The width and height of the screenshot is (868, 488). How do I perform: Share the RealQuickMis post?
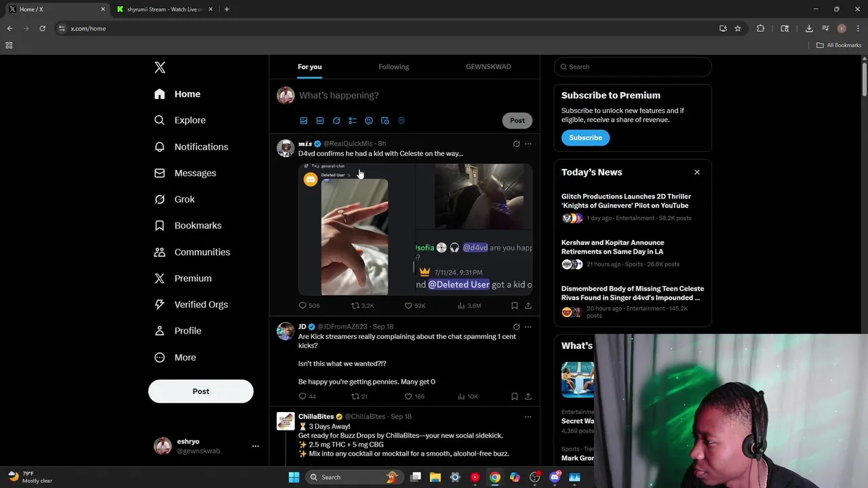[x=528, y=306]
